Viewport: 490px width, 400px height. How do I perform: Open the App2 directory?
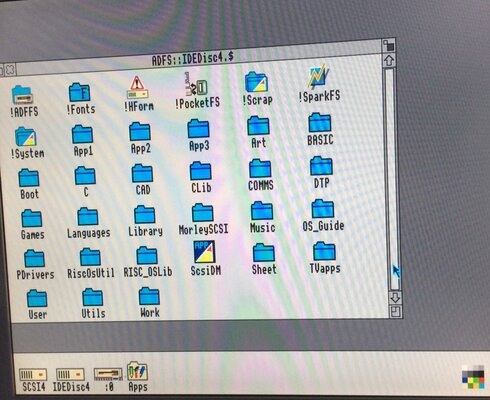click(140, 132)
